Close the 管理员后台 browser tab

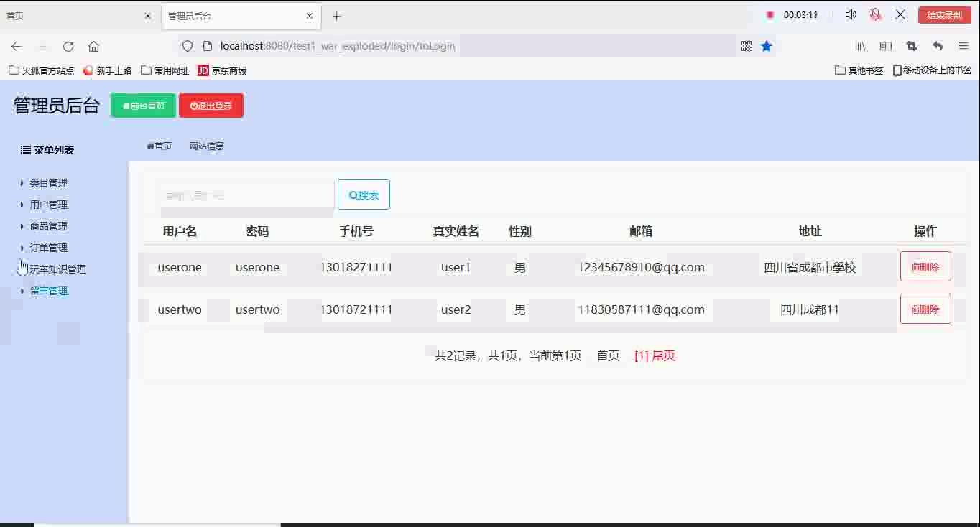pyautogui.click(x=310, y=16)
